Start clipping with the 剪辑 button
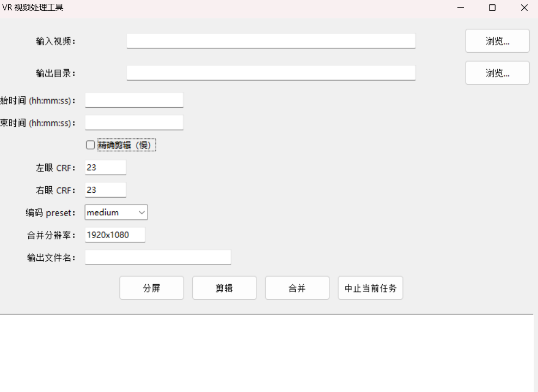This screenshot has width=538, height=392. tap(224, 288)
